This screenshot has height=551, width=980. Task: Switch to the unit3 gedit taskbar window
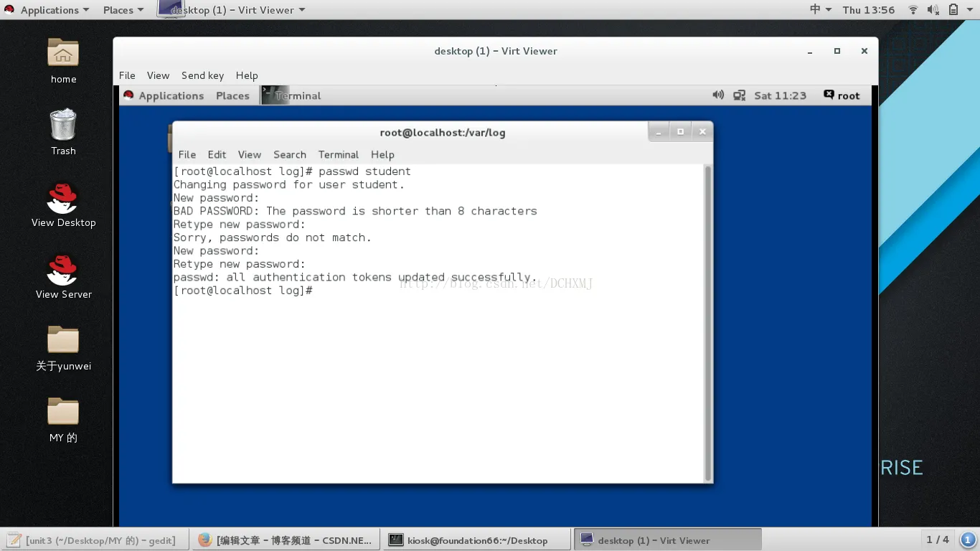click(x=95, y=540)
